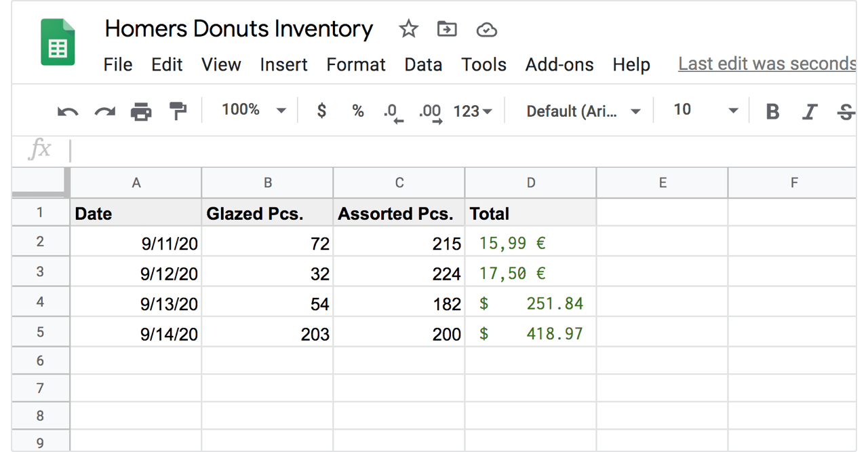The image size is (868, 452).
Task: Select the 17,50 € total cell
Action: click(x=530, y=272)
